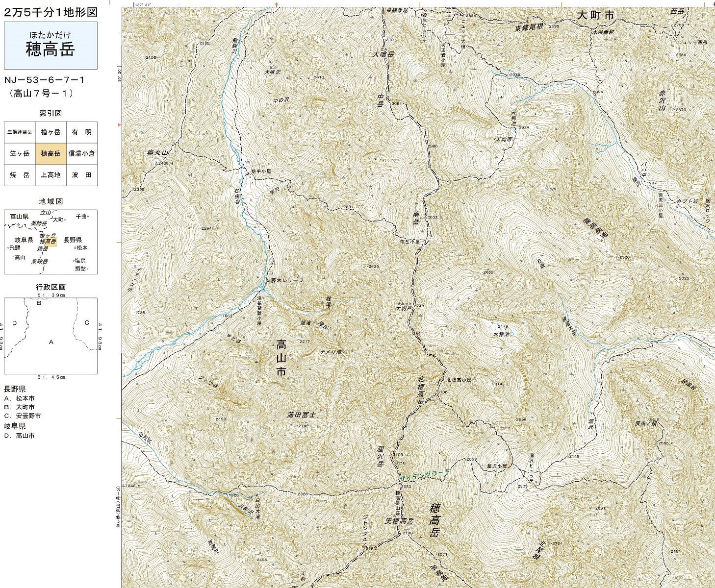Image resolution: width=715 pixels, height=588 pixels.
Task: Click the large 高山市 label on the map
Action: tap(281, 358)
